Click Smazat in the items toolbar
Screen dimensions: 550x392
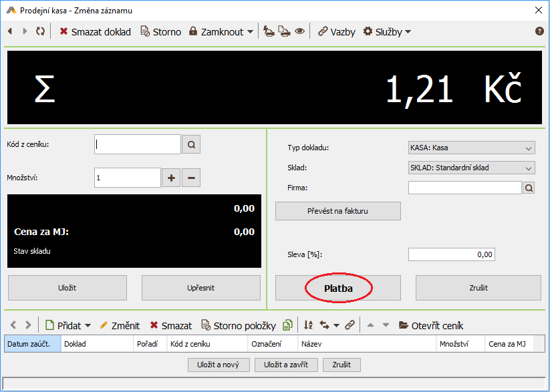171,326
